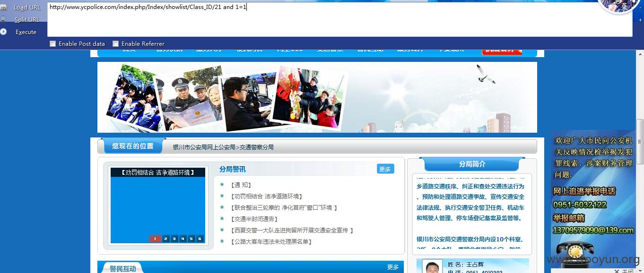Open 【公路大客车违法未处理黑名单】 item
Viewport: 644px width, 273px height.
tap(271, 242)
